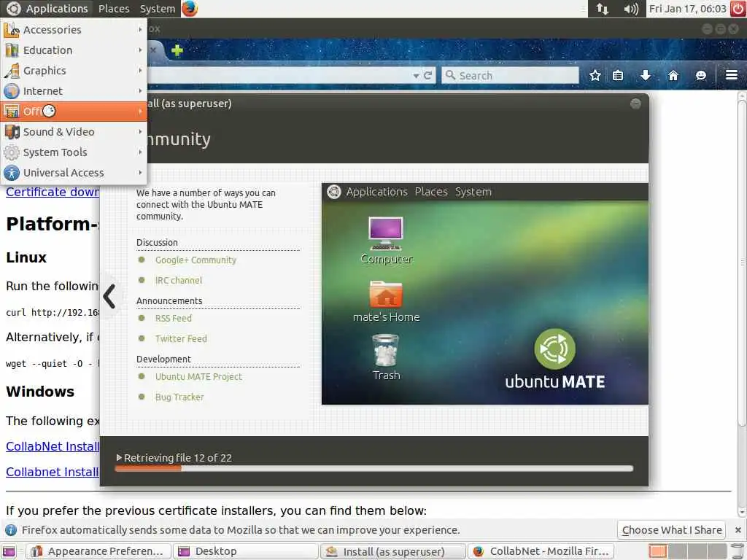747x560 pixels.
Task: Open the System menu in top panel
Action: tap(158, 9)
